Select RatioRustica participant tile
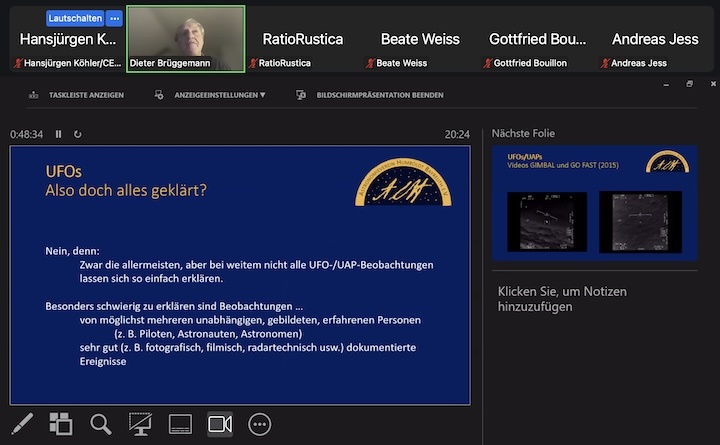This screenshot has height=445, width=720. (x=303, y=39)
